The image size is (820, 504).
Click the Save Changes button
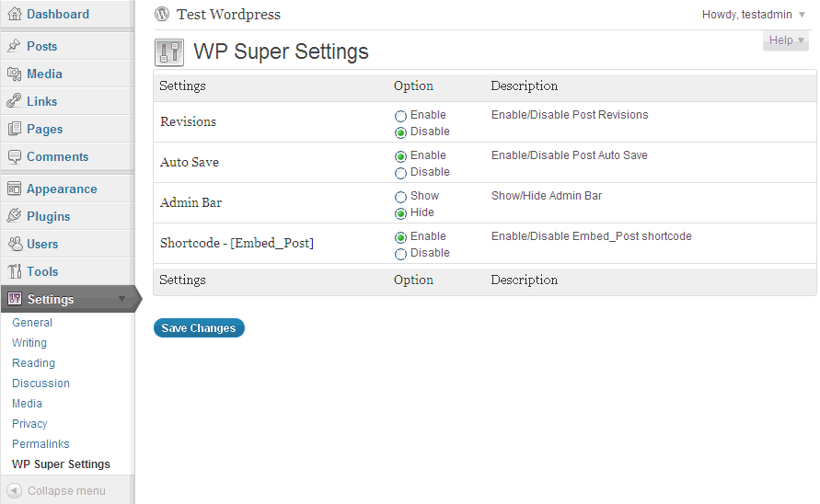pos(199,327)
